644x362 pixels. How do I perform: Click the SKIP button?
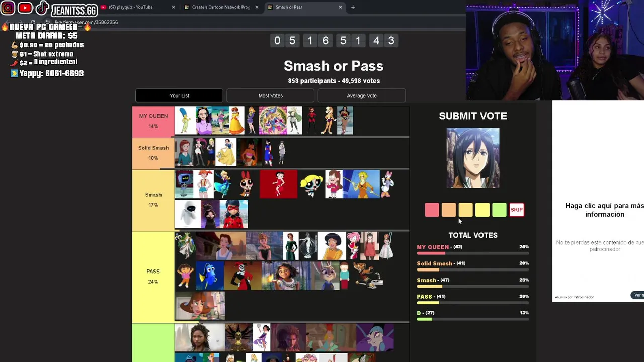517,210
